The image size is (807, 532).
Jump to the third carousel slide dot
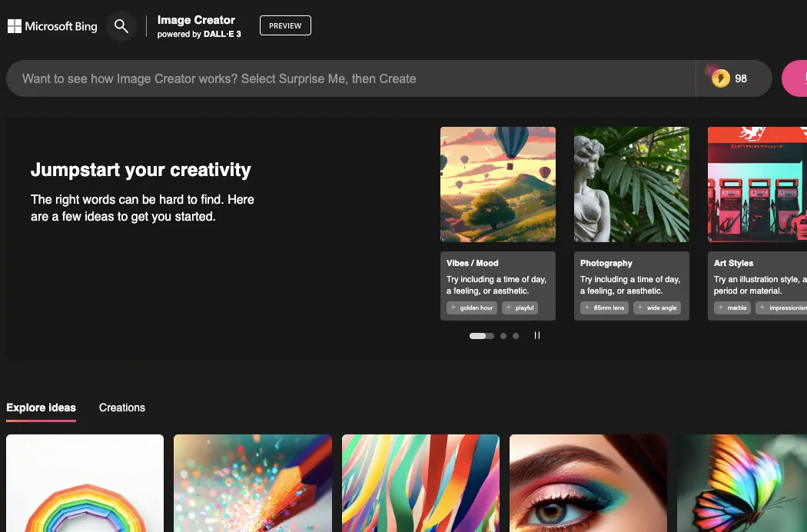(x=516, y=336)
